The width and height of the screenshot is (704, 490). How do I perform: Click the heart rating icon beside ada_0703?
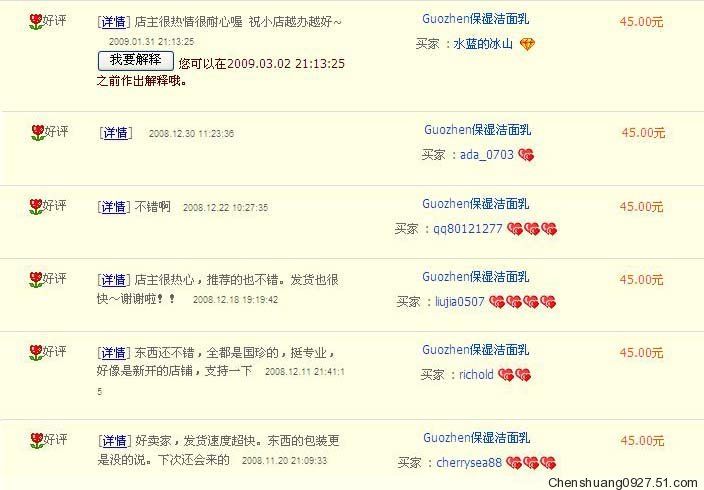526,155
